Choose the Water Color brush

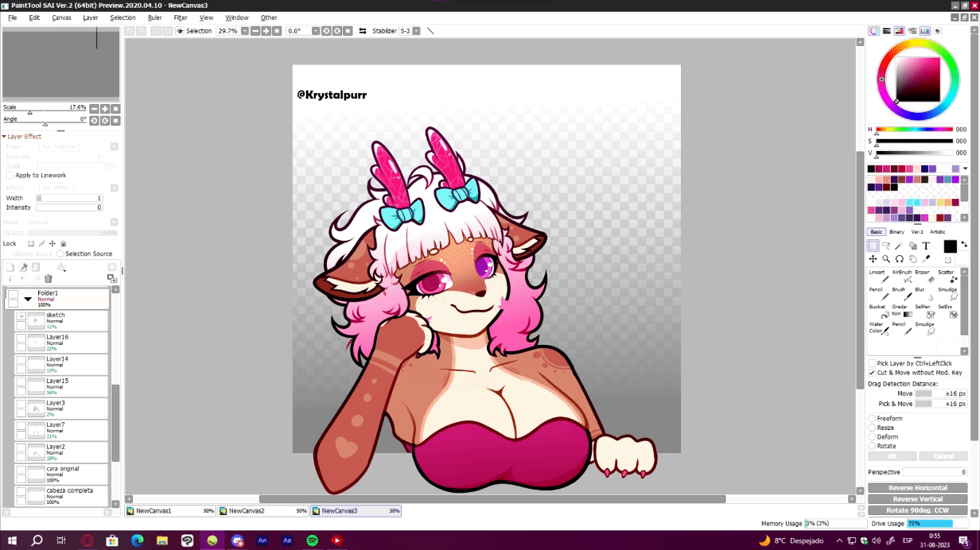pos(877,327)
